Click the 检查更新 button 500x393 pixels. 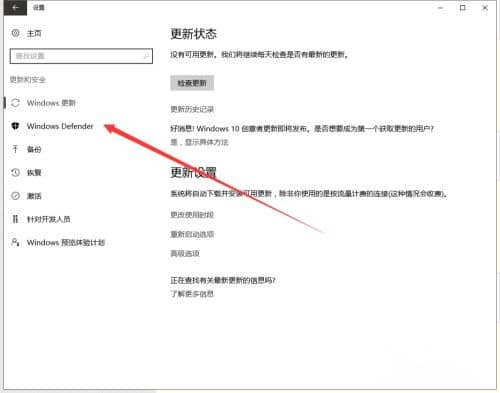pyautogui.click(x=192, y=83)
